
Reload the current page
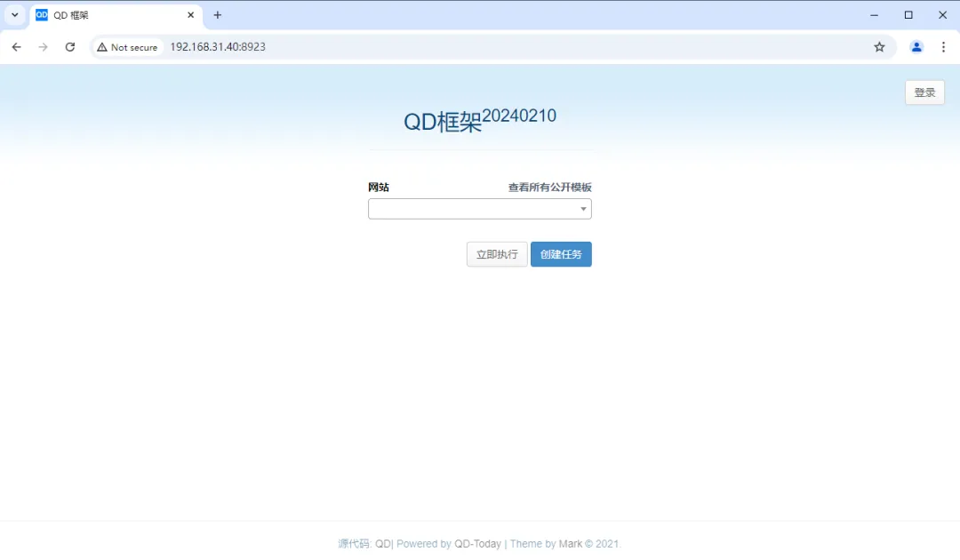pos(70,47)
